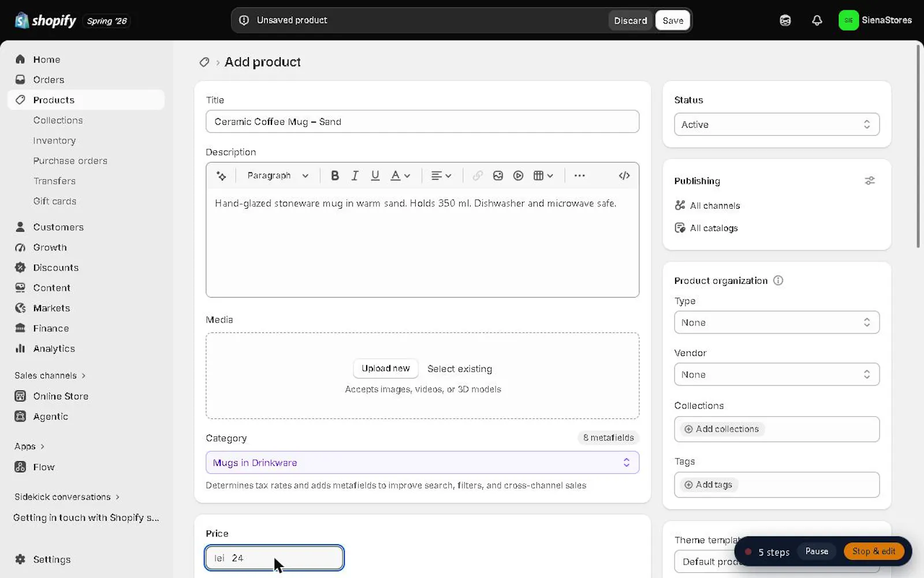924x578 pixels.
Task: Click the insert image icon
Action: click(x=498, y=176)
